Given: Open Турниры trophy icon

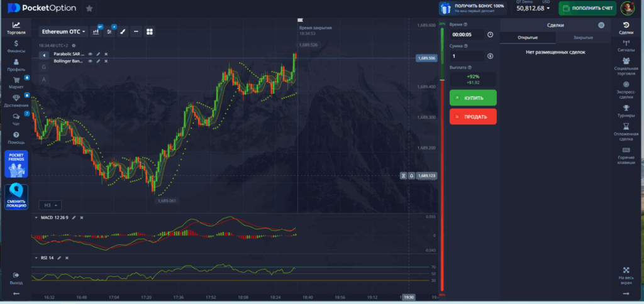Looking at the screenshot, I should point(626,111).
